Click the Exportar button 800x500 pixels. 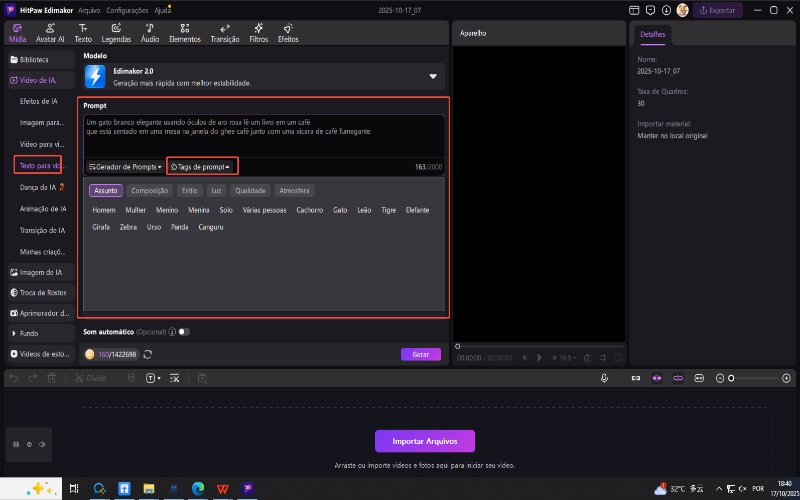point(717,10)
